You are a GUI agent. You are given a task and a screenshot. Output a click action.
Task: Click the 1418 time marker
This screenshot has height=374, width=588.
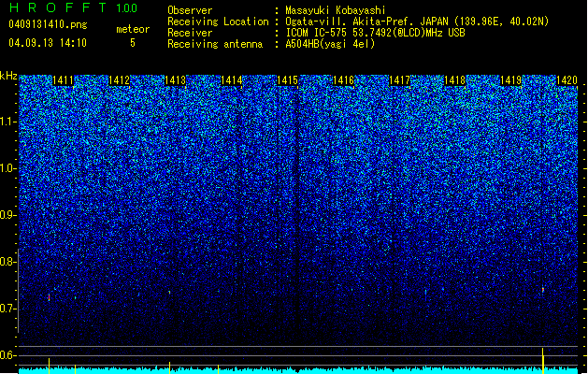(454, 80)
